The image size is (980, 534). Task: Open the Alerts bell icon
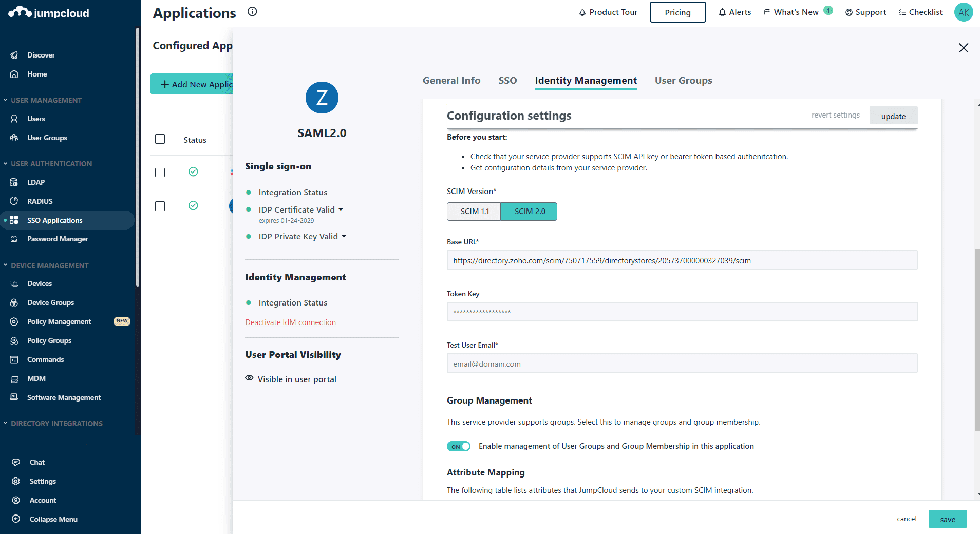pos(722,12)
